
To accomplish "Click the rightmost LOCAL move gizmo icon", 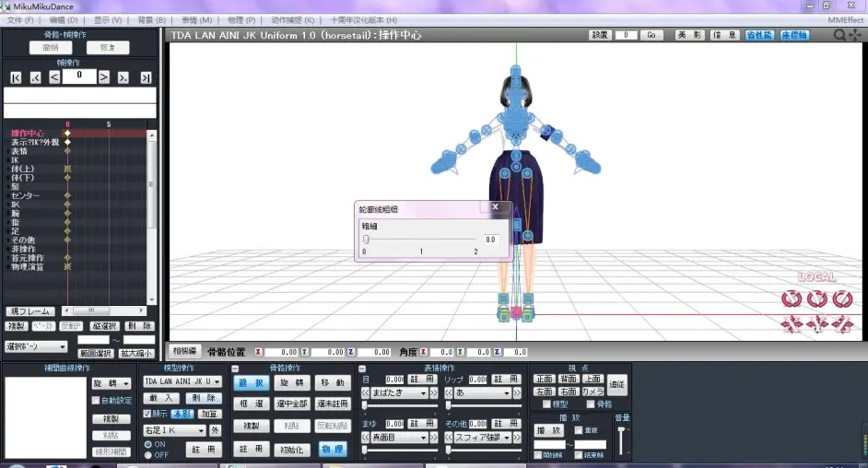I will [x=842, y=323].
